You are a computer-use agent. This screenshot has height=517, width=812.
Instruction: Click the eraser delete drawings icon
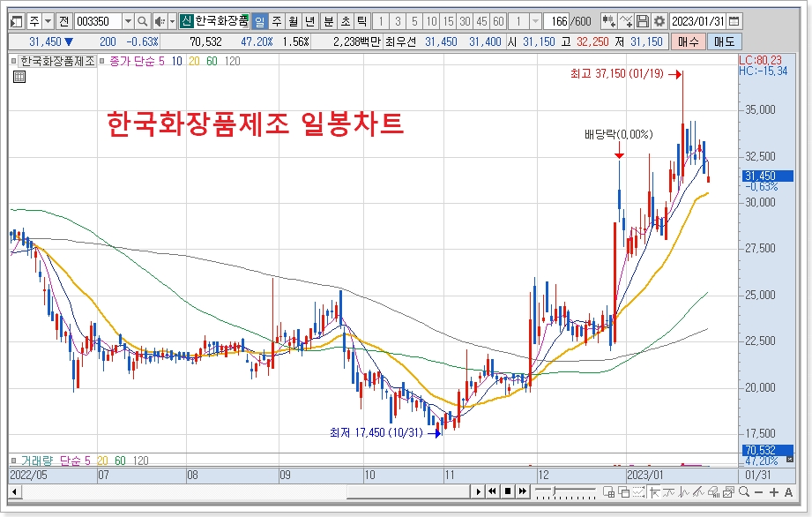(x=714, y=491)
